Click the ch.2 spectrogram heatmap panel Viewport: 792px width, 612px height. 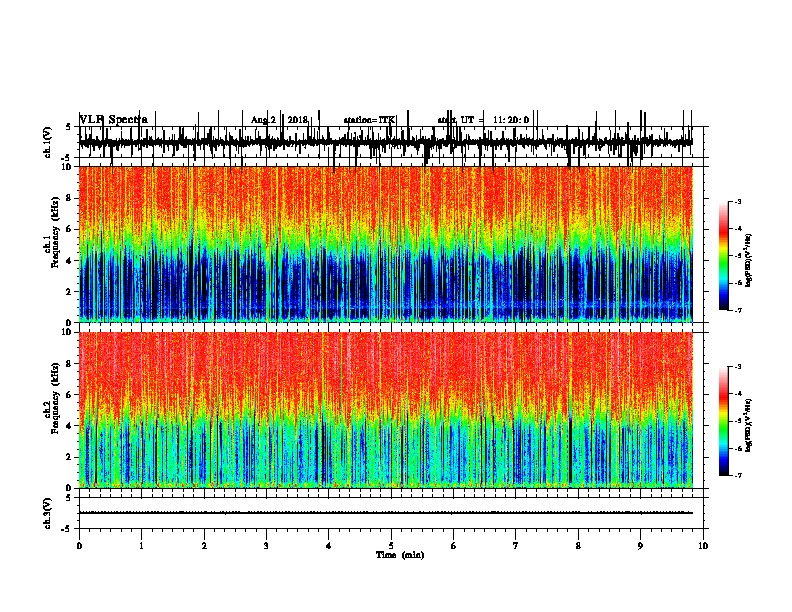click(386, 410)
